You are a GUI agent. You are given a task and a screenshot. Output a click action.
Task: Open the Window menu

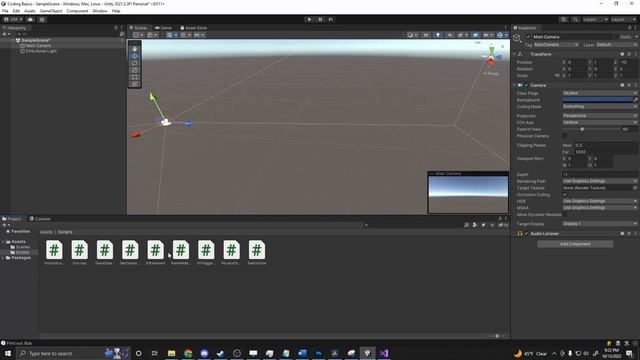(100, 11)
